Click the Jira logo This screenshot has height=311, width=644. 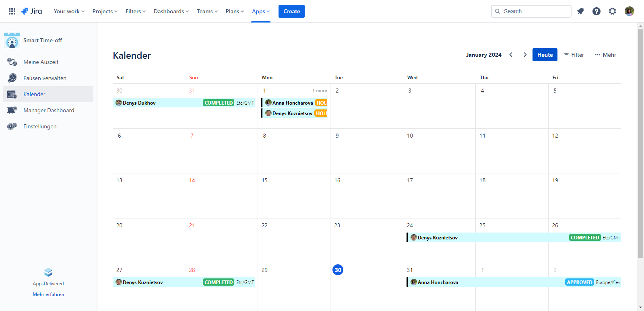coord(31,11)
